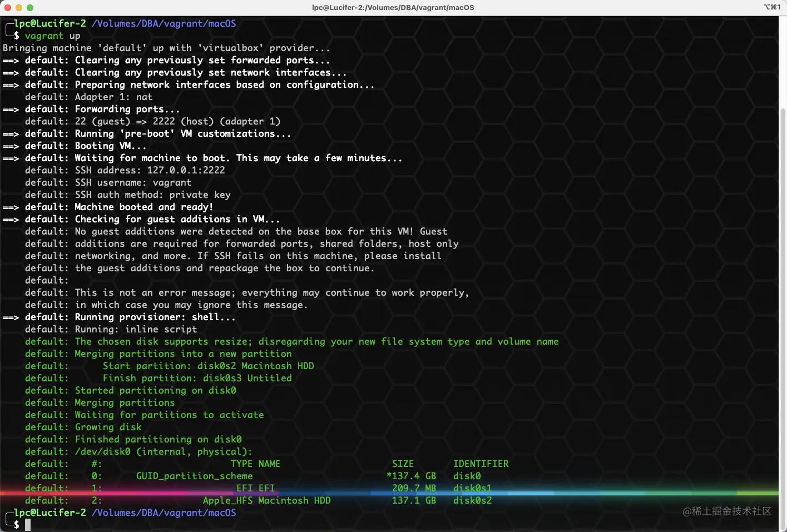The height and width of the screenshot is (532, 787).
Task: Select the 'previously set network interfaces' line
Action: click(x=175, y=73)
